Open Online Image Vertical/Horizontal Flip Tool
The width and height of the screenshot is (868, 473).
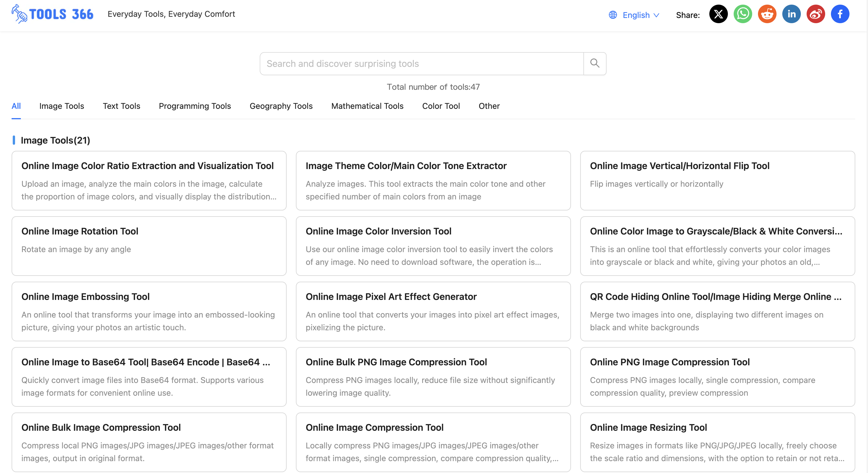[717, 181]
